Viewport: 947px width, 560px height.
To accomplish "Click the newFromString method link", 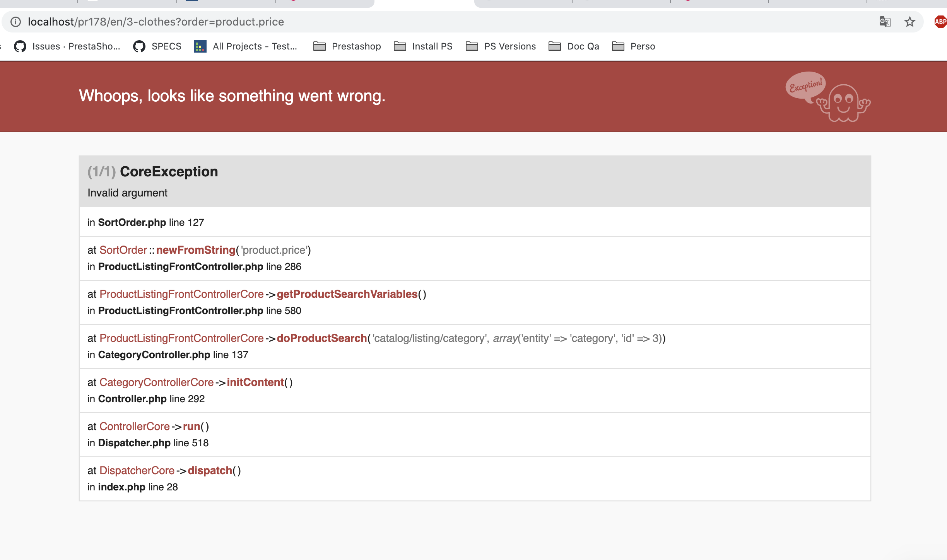I will [195, 250].
